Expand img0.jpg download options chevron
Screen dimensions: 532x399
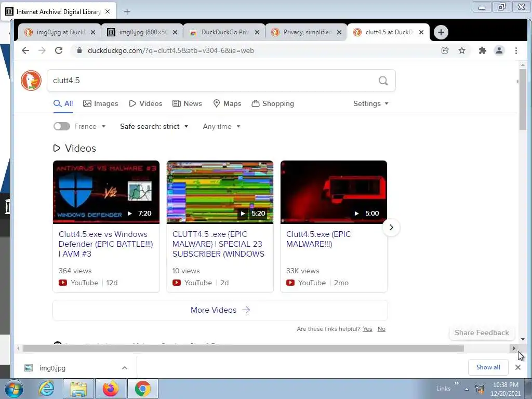[125, 368]
